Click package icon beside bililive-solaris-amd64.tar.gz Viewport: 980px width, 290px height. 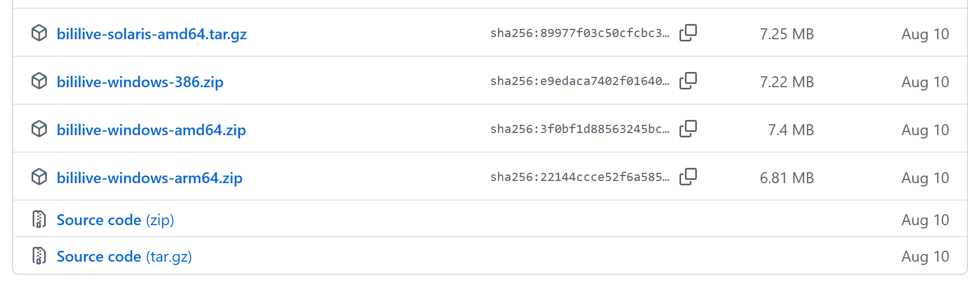tap(39, 33)
